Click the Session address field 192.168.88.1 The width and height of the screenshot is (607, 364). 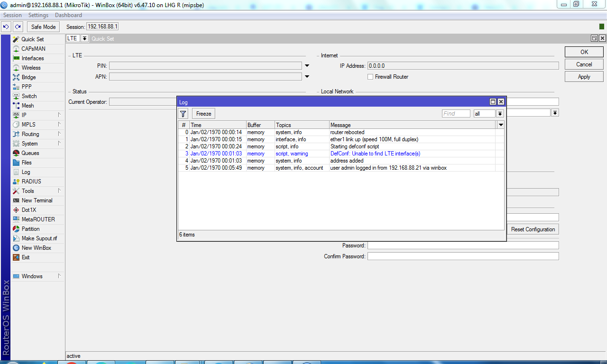[103, 27]
